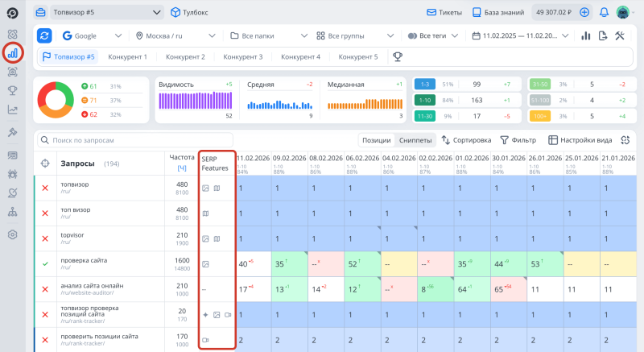
Task: Click the target icon left of Запросы header
Action: point(44,164)
